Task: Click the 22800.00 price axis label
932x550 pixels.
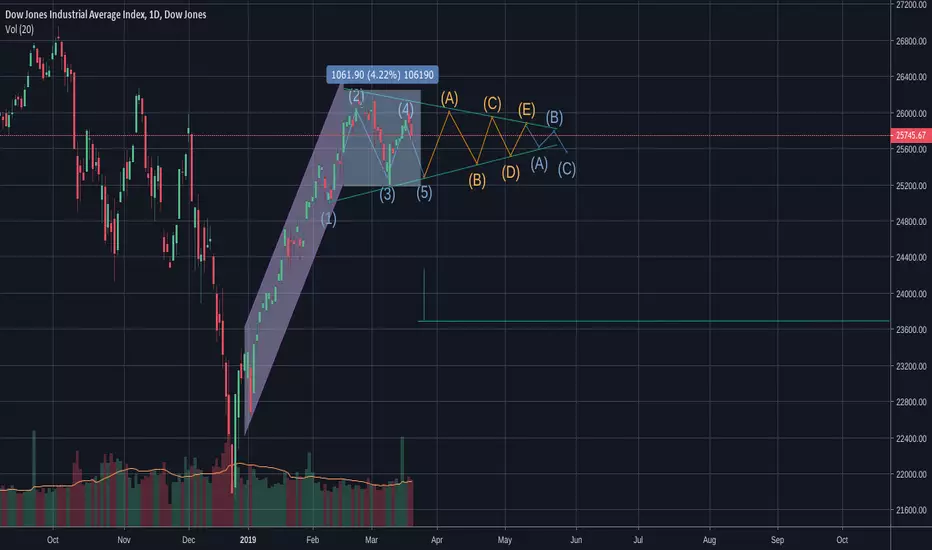Action: [x=911, y=402]
